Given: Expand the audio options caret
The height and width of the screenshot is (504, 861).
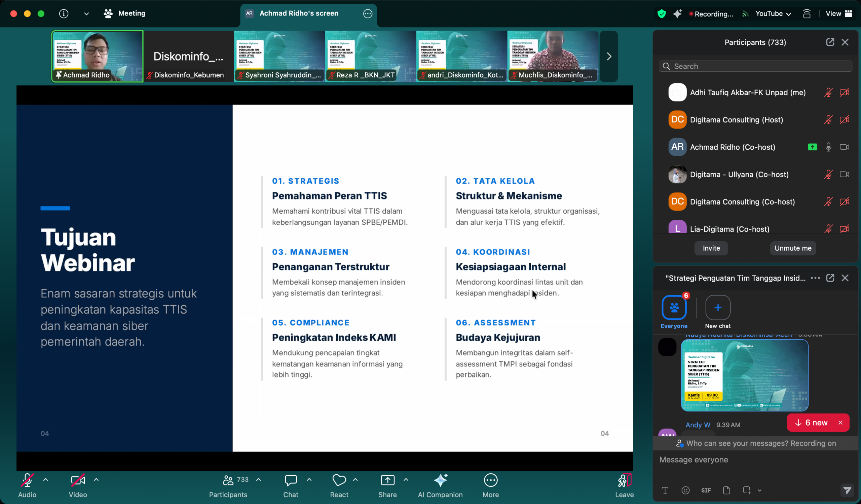Looking at the screenshot, I should 45,480.
